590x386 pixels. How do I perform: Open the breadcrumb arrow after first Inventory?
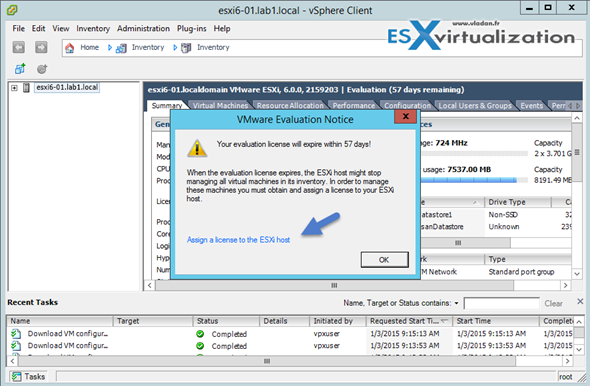pyautogui.click(x=175, y=48)
